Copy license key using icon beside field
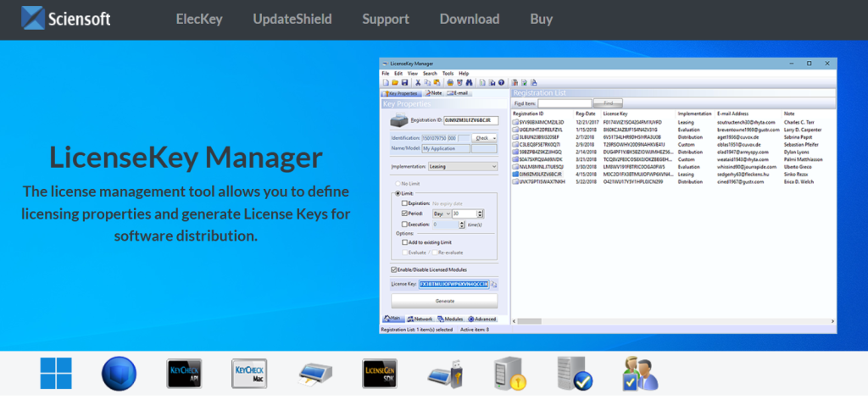Viewport: 868px width, 405px height. 494,285
